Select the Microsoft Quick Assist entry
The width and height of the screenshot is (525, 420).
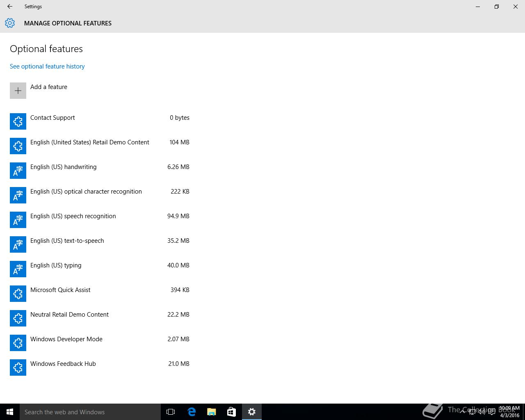[60, 290]
